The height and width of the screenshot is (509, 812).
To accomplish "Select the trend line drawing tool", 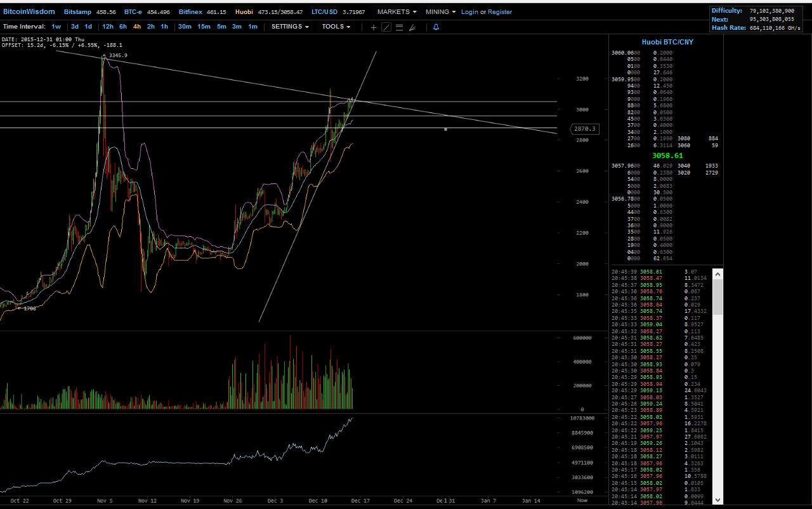I will pos(386,27).
